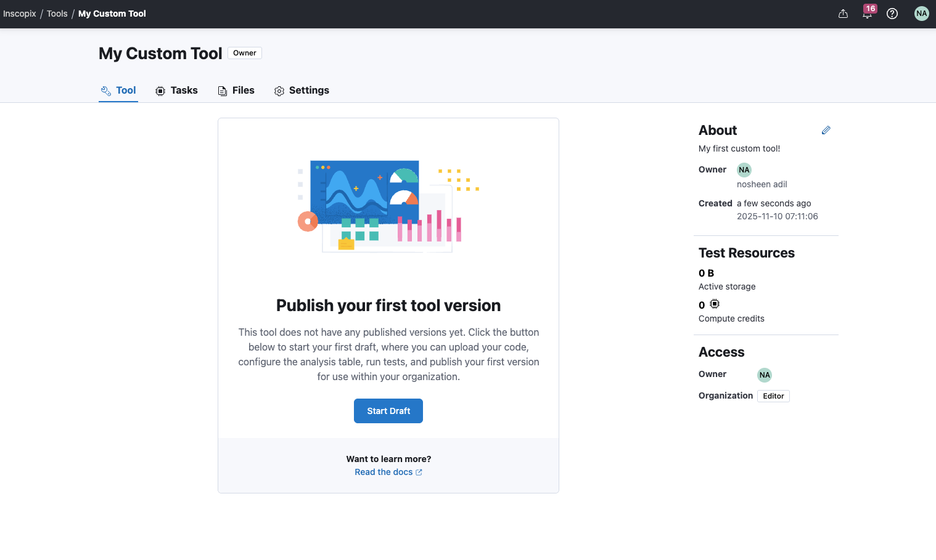Switch to the Files tab
Viewport: 936px width, 560px height.
pyautogui.click(x=236, y=91)
